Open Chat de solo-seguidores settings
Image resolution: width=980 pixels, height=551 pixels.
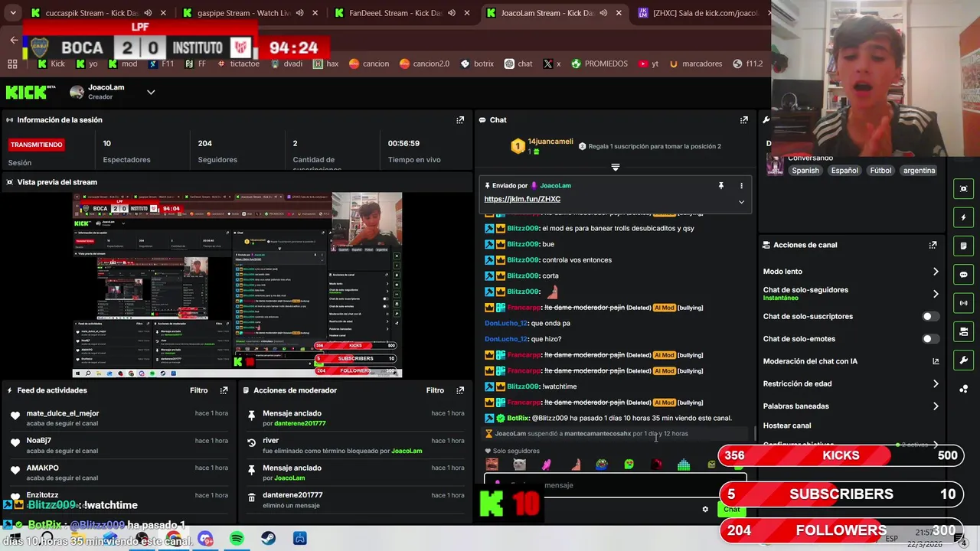[x=851, y=293]
